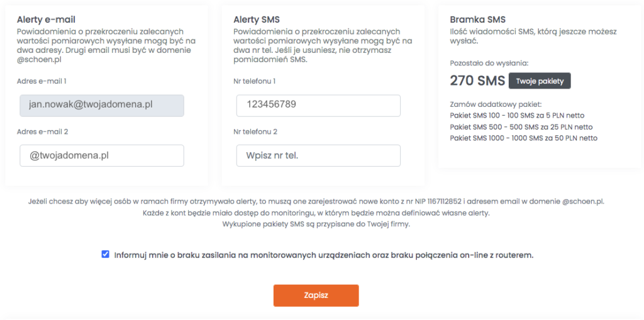Viewport: 644px width, 320px height.
Task: Click the 'Zamów dodatkowy pakiet' text
Action: pos(496,104)
